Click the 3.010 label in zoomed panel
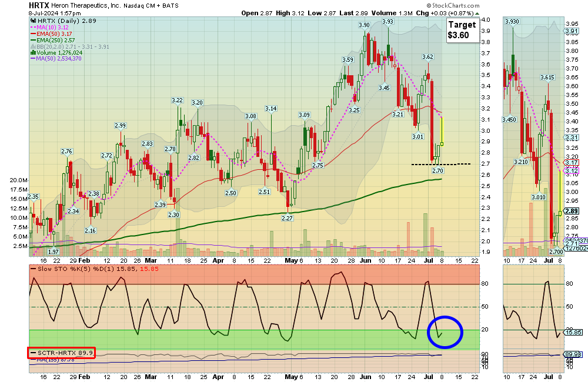The height and width of the screenshot is (382, 588). click(x=539, y=197)
